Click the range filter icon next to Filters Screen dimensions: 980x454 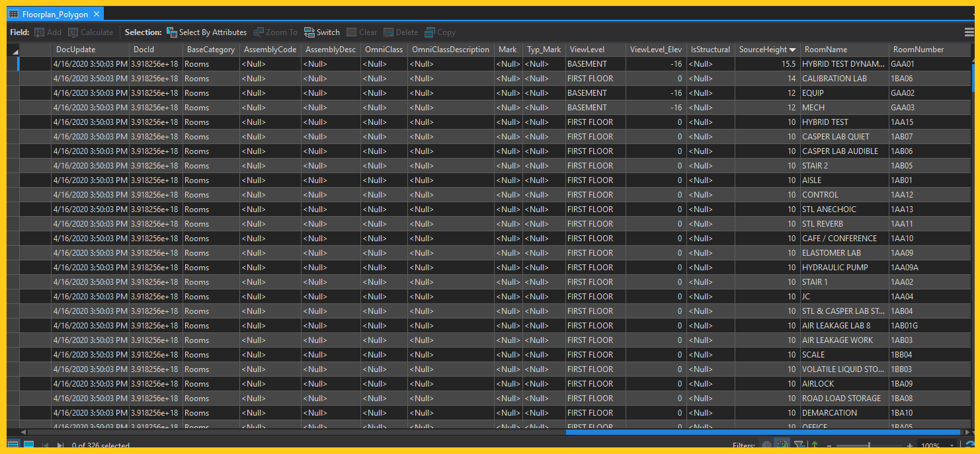[782, 444]
